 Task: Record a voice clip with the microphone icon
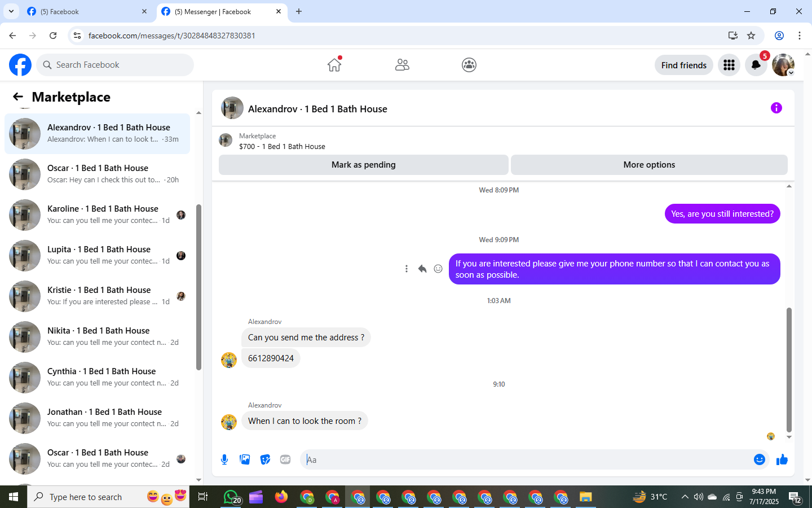[224, 459]
